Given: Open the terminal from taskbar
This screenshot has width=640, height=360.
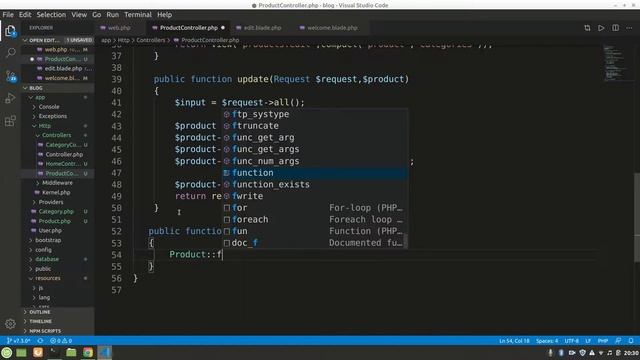Looking at the screenshot, I should tap(54, 352).
